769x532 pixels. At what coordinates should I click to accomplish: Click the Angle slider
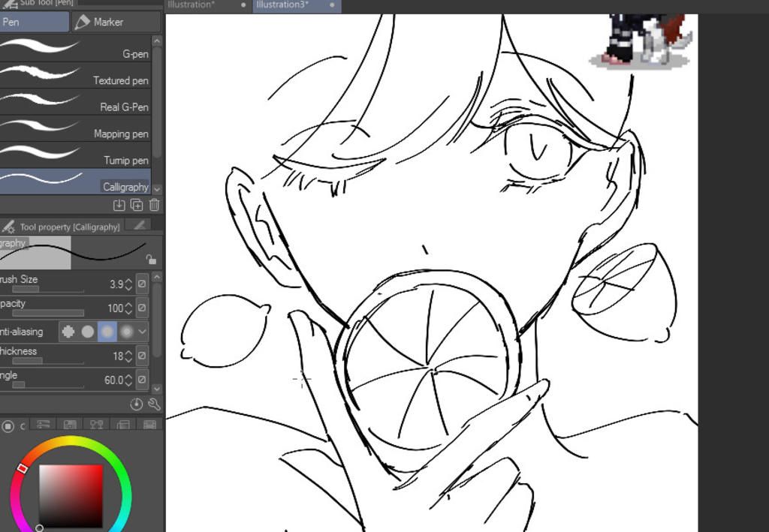coord(47,385)
